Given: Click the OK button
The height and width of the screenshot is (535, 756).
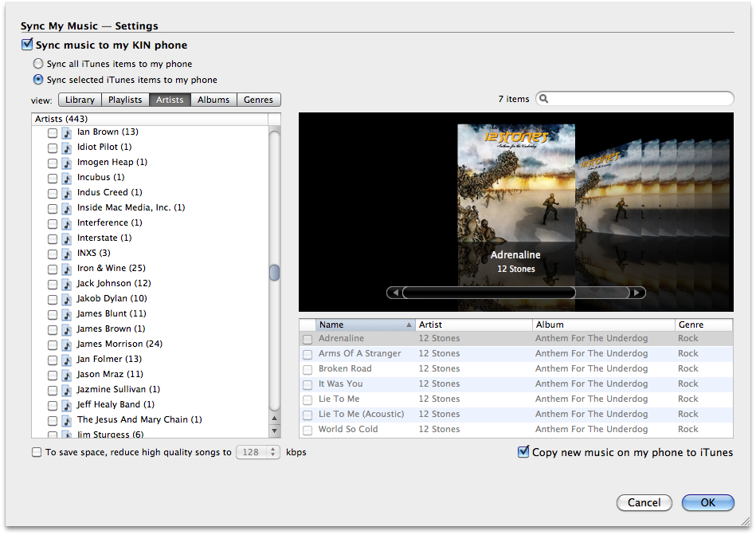Looking at the screenshot, I should pos(707,502).
